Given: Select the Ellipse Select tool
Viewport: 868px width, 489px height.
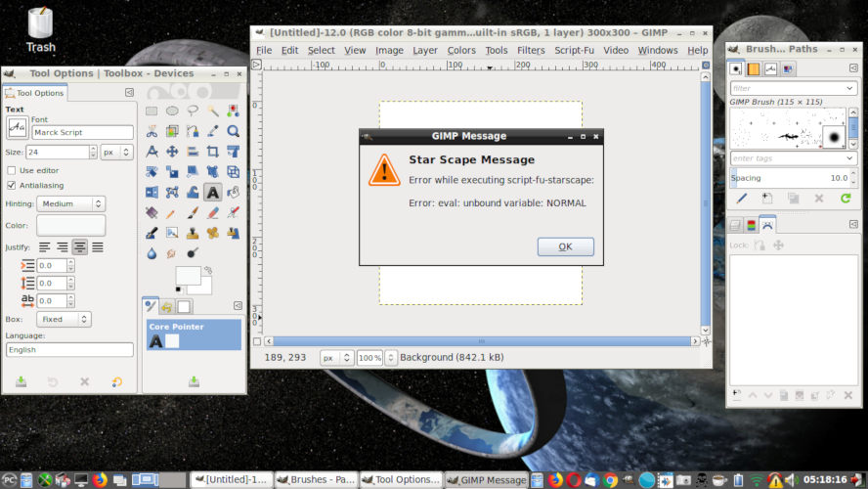Looking at the screenshot, I should point(172,111).
